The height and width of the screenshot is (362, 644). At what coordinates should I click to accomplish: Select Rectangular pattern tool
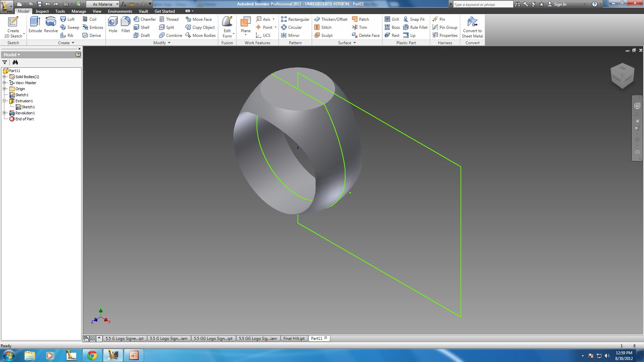coord(295,19)
